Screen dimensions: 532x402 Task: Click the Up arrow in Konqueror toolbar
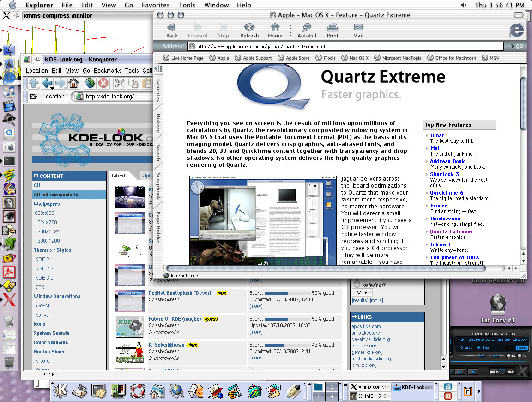click(34, 83)
